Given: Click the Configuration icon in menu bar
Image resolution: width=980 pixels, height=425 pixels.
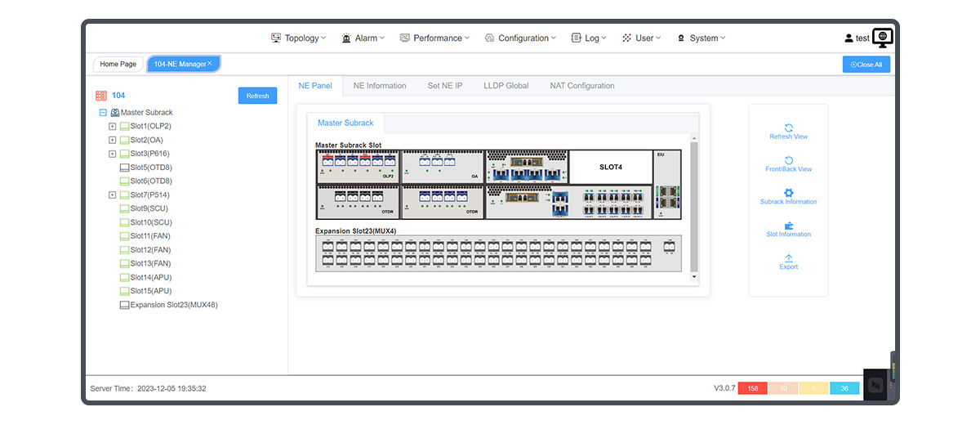Looking at the screenshot, I should click(x=490, y=38).
